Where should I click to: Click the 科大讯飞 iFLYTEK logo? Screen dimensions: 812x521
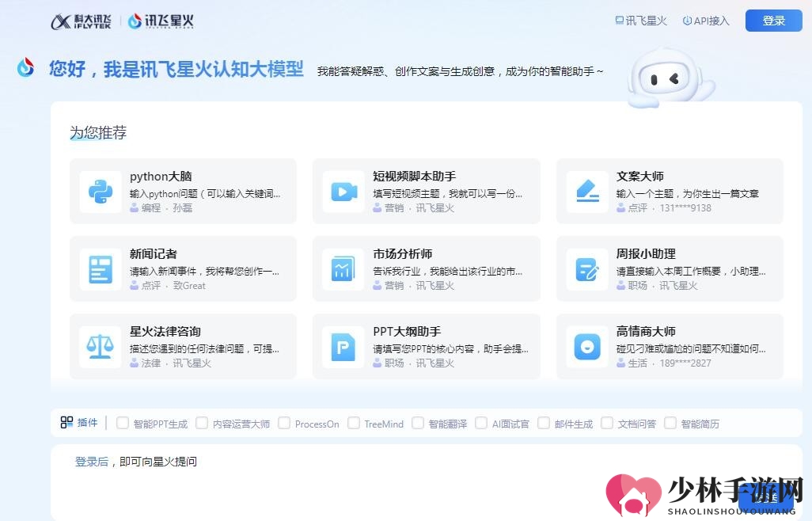81,21
